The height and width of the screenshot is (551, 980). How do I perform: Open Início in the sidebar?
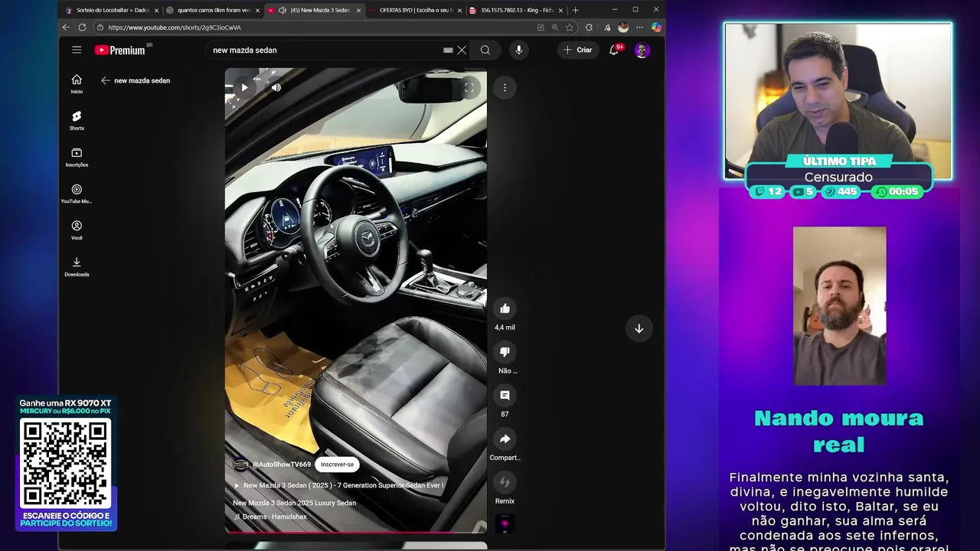point(77,84)
